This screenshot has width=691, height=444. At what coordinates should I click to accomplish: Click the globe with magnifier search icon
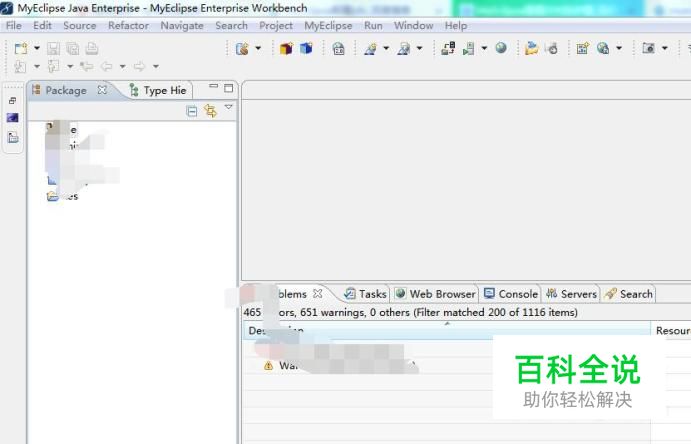click(603, 48)
